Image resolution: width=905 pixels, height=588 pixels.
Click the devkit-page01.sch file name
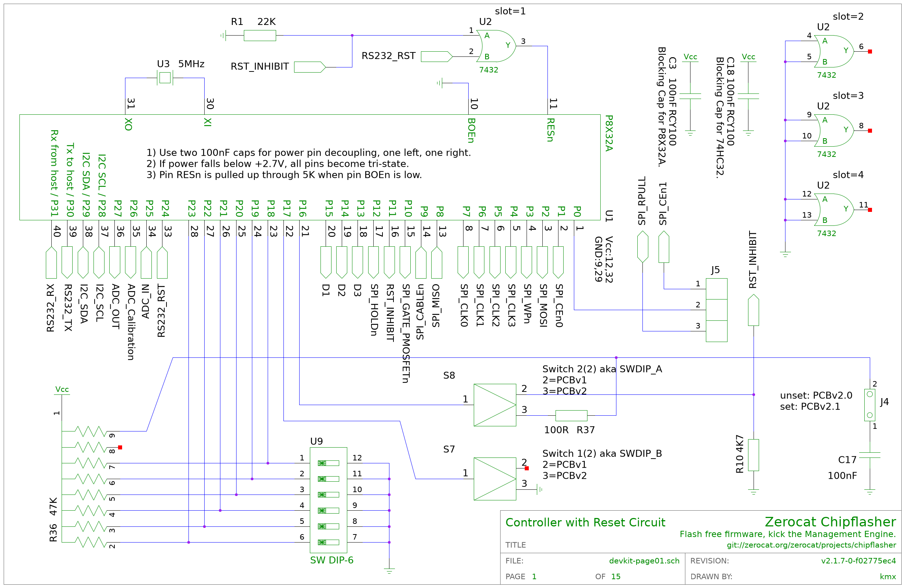coord(644,561)
